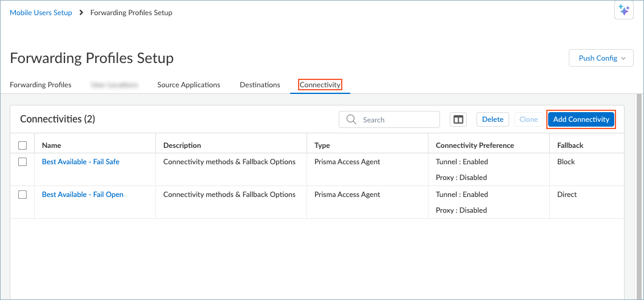644x300 pixels.
Task: Go to the Destinations tab
Action: [260, 85]
